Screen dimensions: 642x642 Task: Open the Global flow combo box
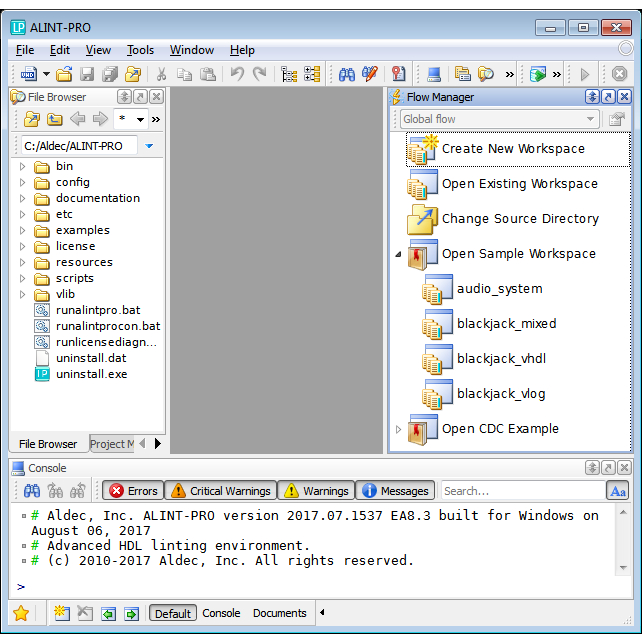(x=500, y=119)
